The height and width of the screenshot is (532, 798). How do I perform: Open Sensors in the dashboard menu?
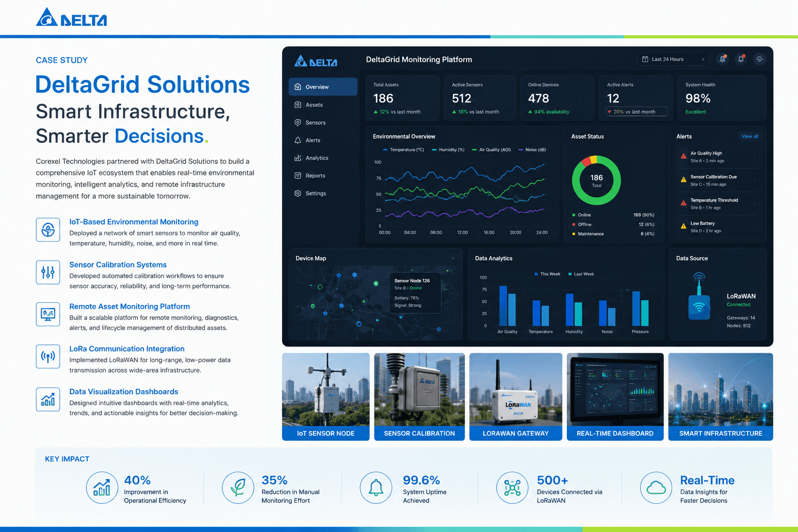click(323, 123)
